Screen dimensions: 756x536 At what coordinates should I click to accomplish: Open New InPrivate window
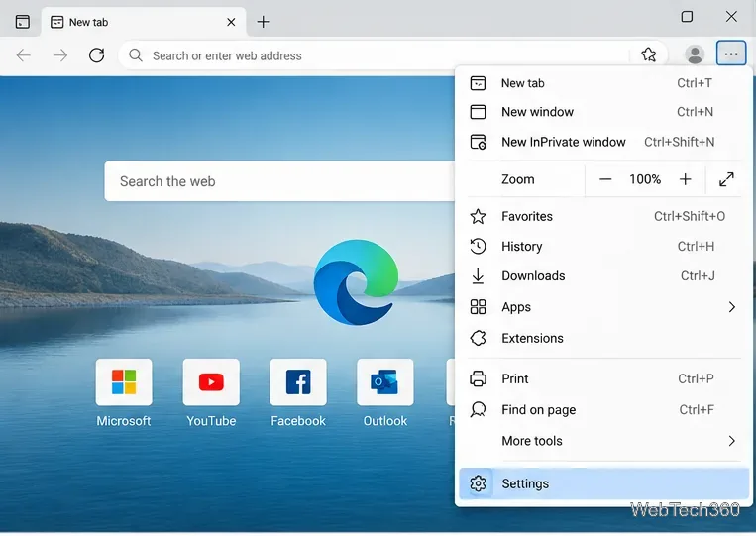tap(602, 142)
